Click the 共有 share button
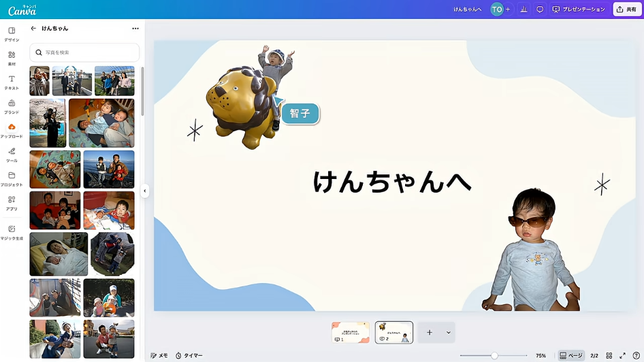Screen dimensions: 644x362 pyautogui.click(x=627, y=10)
